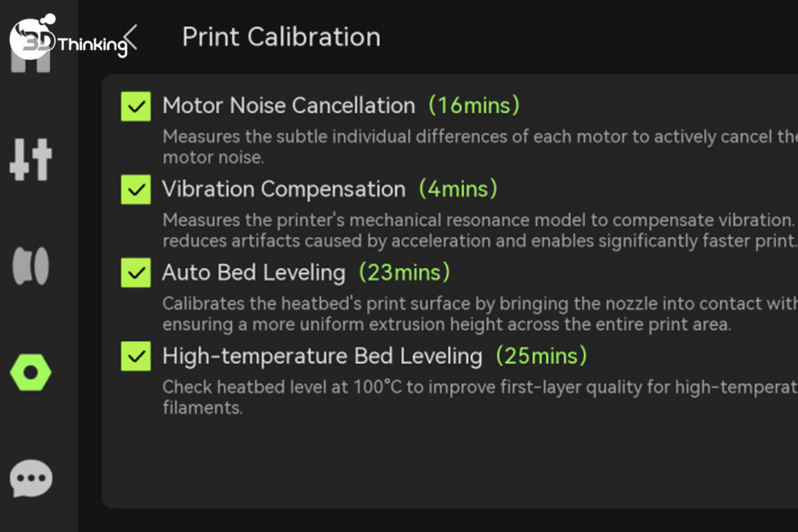Click the Print Calibration page title
Viewport: 798px width, 532px height.
281,37
